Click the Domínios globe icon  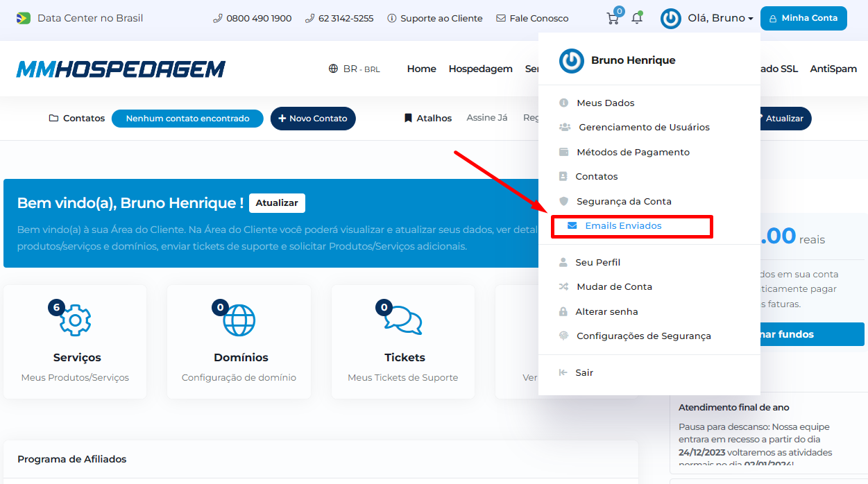239,320
